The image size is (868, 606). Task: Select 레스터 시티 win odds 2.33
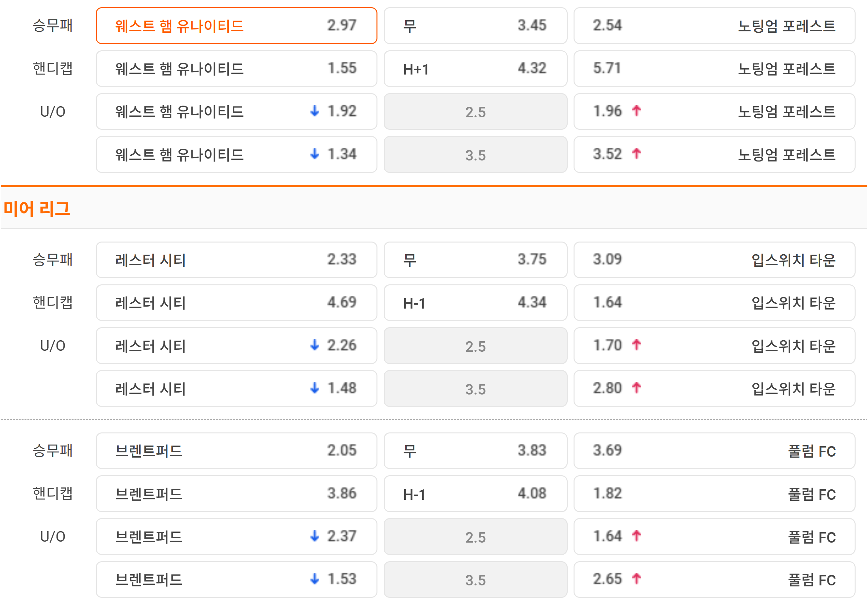(236, 260)
